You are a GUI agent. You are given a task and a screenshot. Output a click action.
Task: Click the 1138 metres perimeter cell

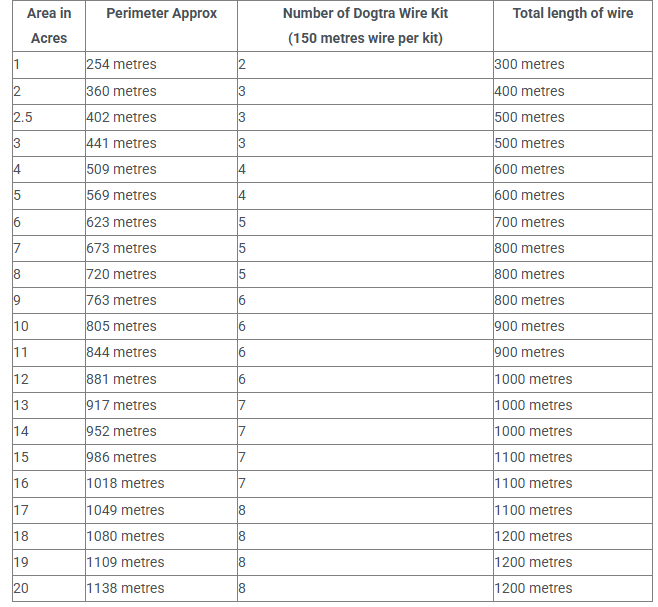(x=126, y=588)
